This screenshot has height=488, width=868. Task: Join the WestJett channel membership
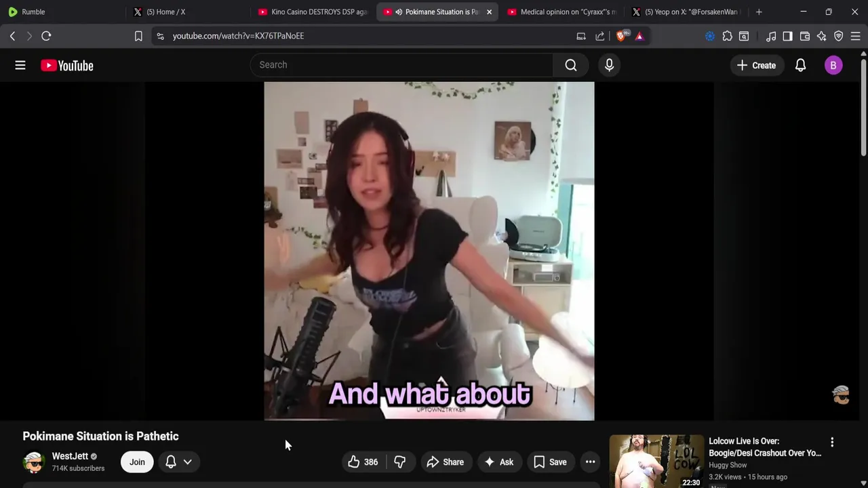pyautogui.click(x=137, y=462)
